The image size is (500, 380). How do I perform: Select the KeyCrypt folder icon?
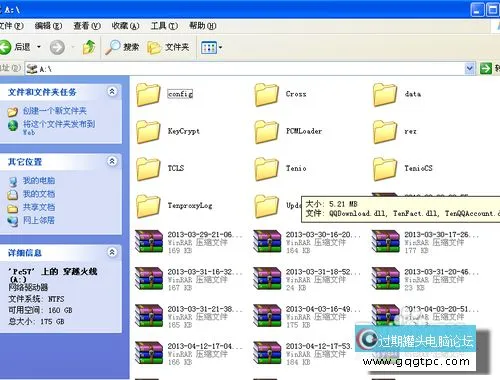(148, 132)
